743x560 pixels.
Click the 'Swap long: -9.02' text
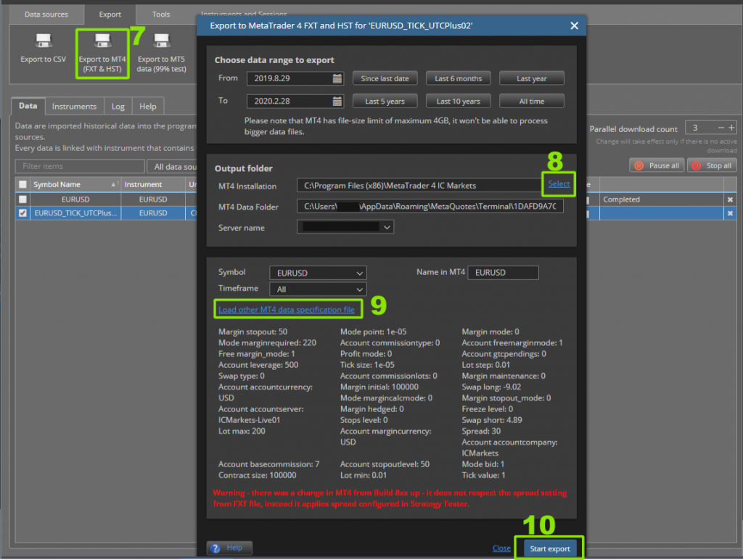pos(491,387)
